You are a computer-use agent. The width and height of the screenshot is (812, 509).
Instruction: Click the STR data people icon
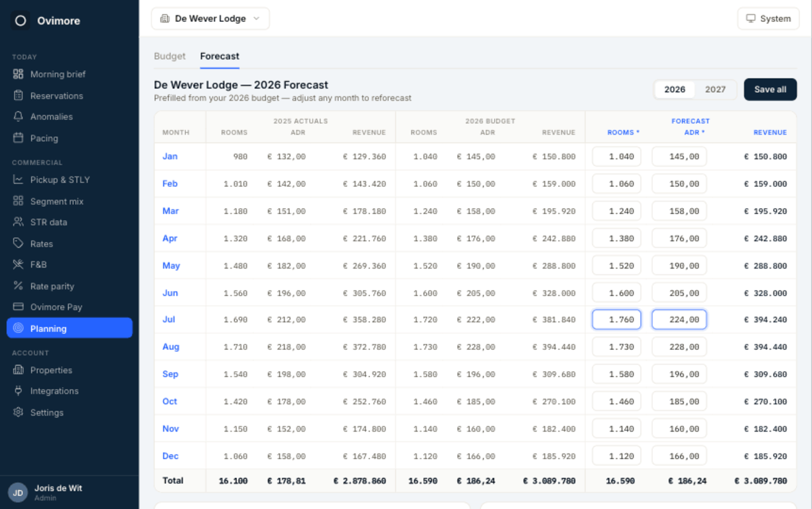19,222
